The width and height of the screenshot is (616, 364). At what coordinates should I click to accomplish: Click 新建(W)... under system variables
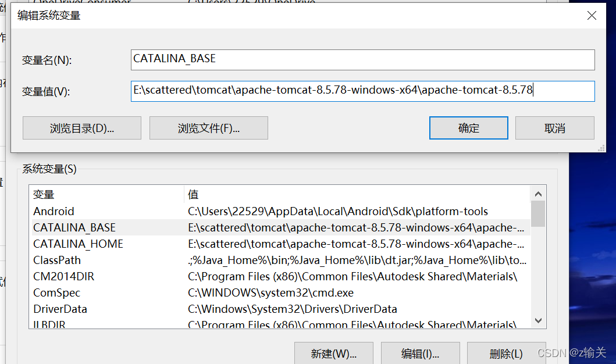coord(333,354)
